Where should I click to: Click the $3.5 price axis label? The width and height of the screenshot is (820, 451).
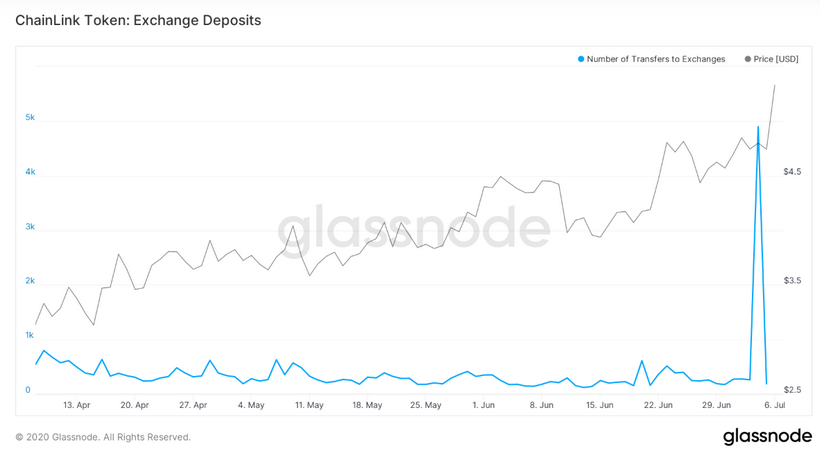(x=792, y=281)
